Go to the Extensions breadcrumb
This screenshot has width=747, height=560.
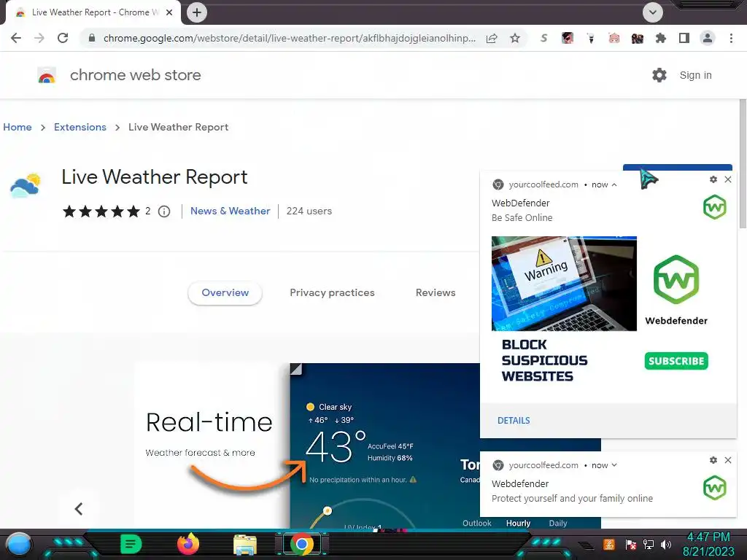coord(80,127)
